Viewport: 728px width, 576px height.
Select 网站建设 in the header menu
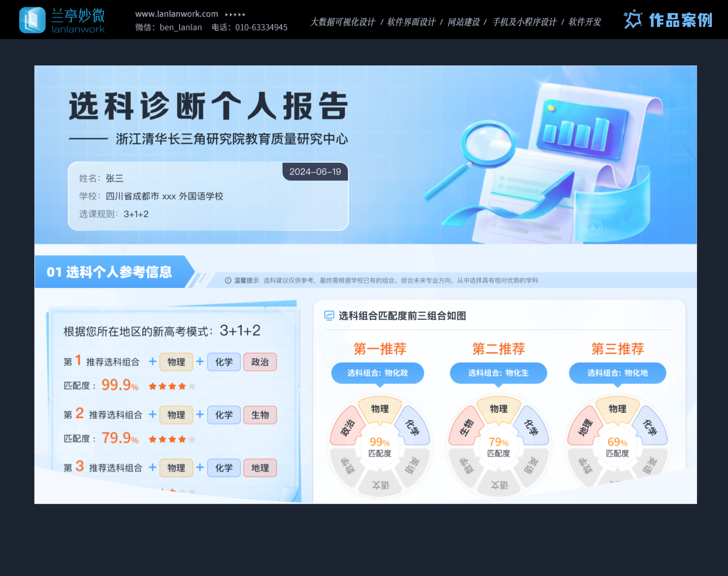(463, 22)
